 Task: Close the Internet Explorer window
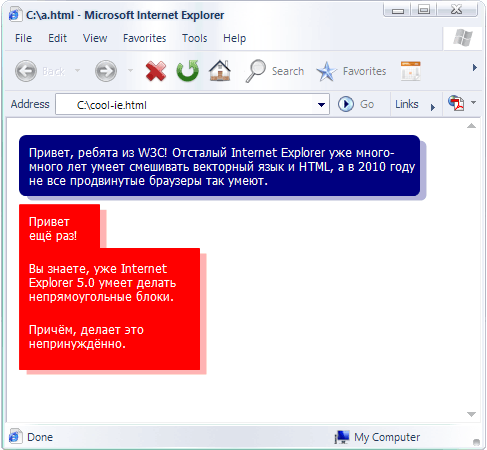click(457, 10)
